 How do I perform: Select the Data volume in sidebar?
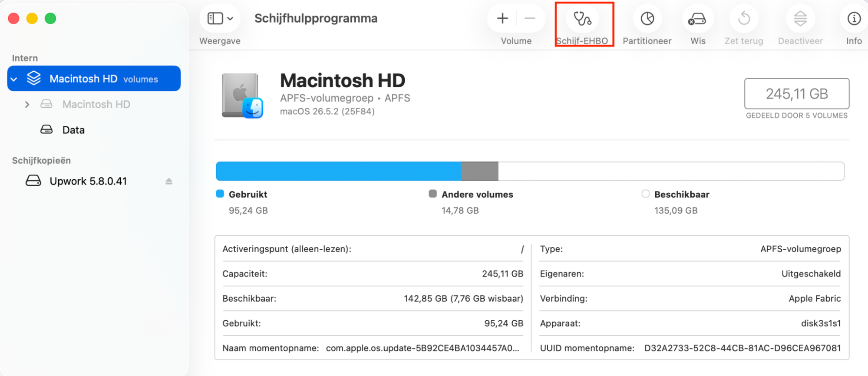pos(73,130)
